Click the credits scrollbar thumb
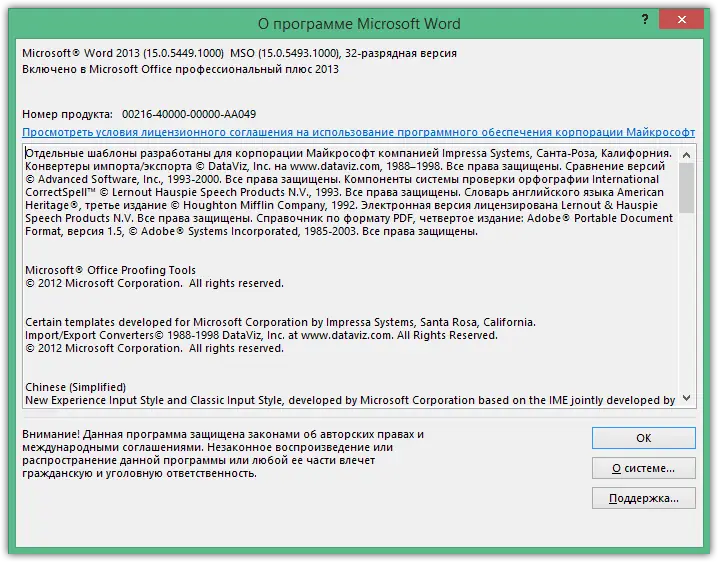This screenshot has height=562, width=718. [x=686, y=188]
